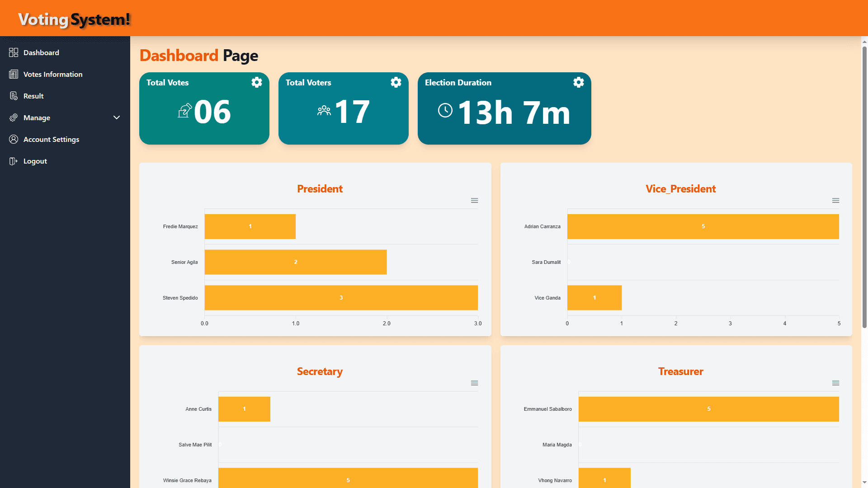Viewport: 868px width, 488px height.
Task: Open the Treasurer chart hamburger menu
Action: pos(835,383)
